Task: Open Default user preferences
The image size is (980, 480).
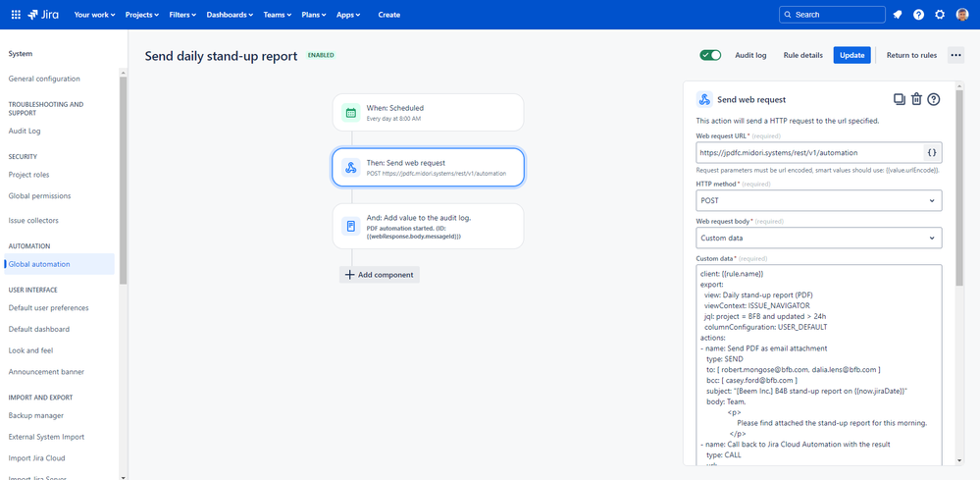Action: pyautogui.click(x=49, y=307)
